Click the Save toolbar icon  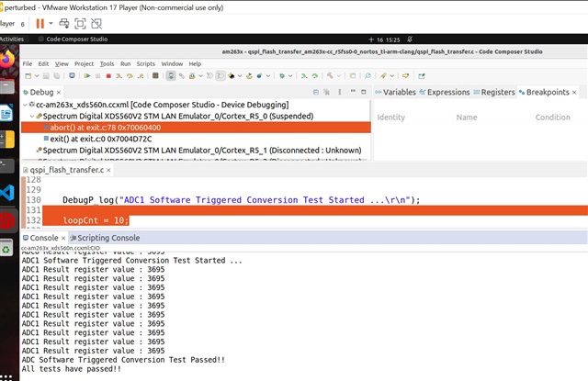point(46,75)
